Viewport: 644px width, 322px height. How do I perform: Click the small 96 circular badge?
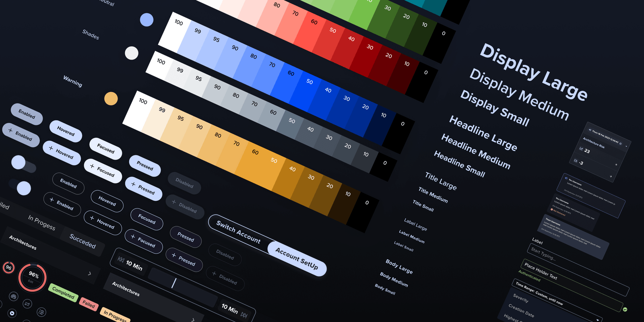8,267
